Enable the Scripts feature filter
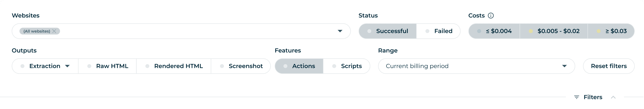The width and height of the screenshot is (644, 109). pos(347,66)
